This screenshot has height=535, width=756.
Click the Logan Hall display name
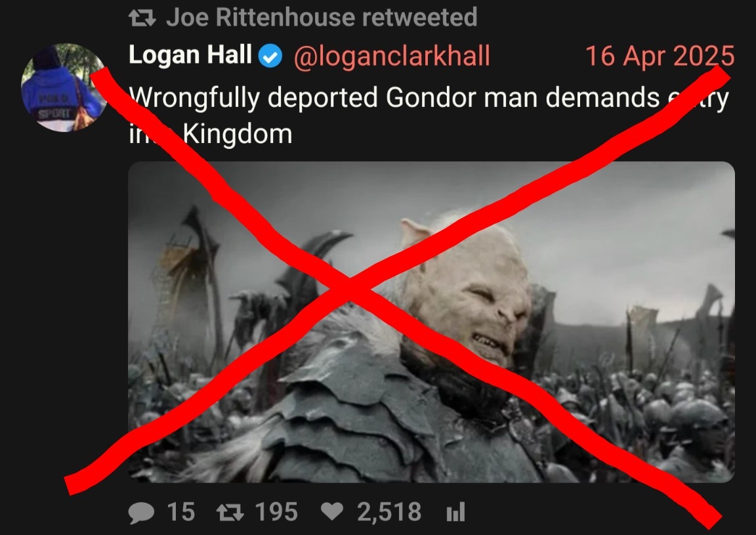[190, 54]
